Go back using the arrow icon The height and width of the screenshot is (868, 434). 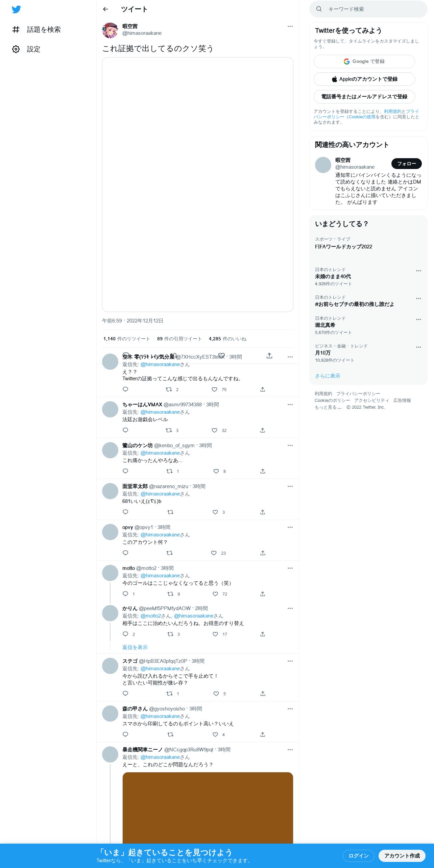tap(105, 9)
